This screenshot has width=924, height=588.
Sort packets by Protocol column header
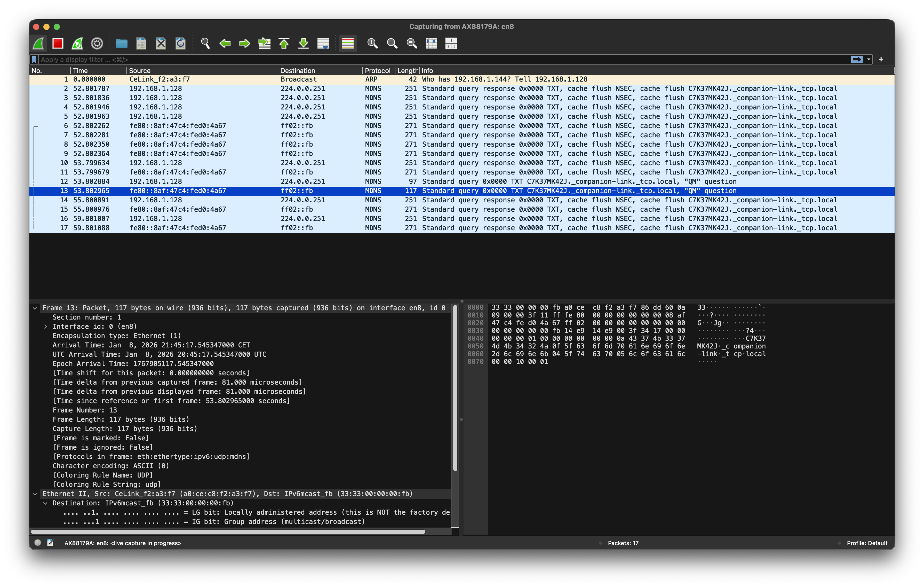tap(377, 71)
